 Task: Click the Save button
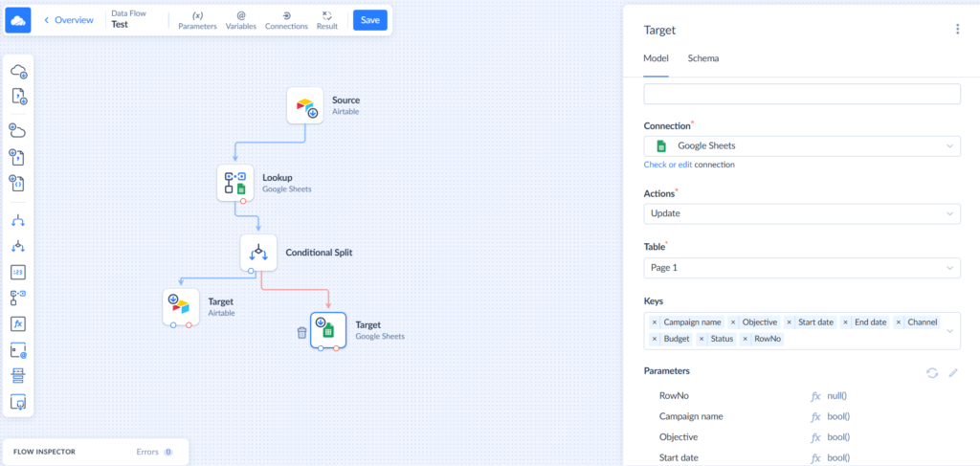point(369,20)
